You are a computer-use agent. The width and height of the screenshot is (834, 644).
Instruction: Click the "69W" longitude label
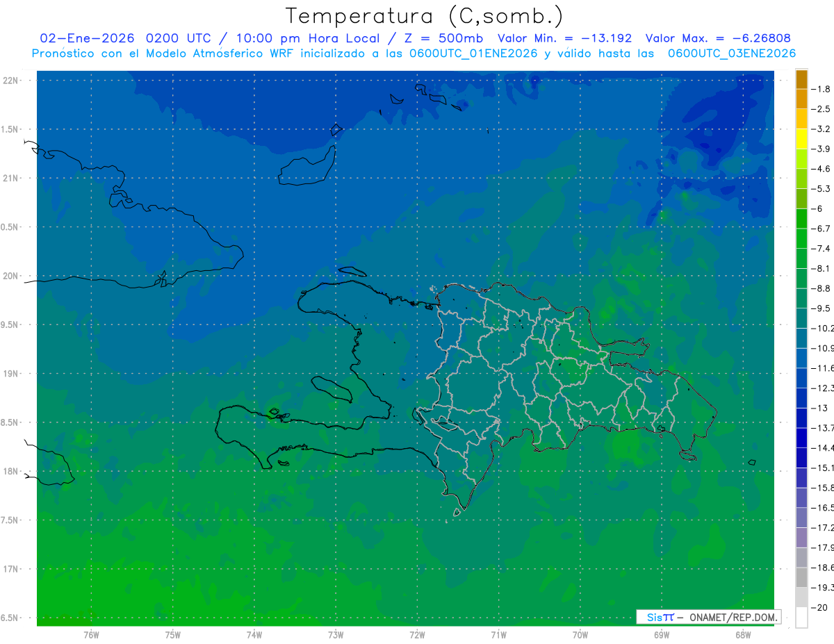point(661,635)
